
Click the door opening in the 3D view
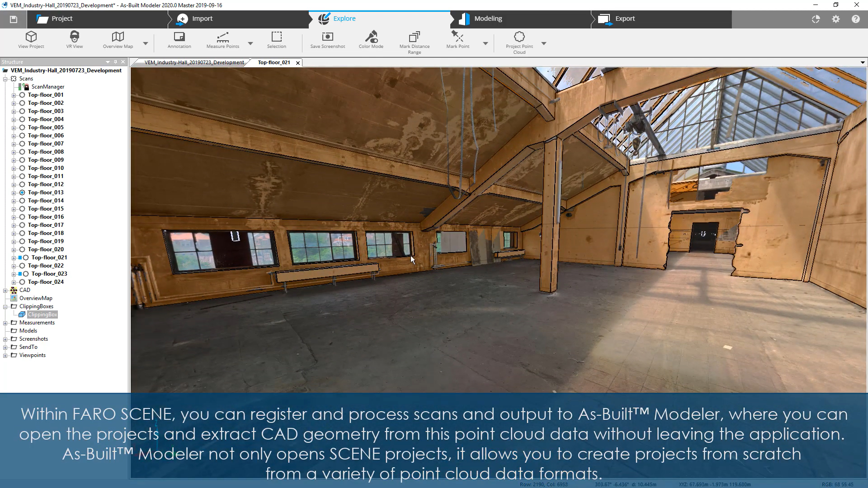tap(703, 237)
